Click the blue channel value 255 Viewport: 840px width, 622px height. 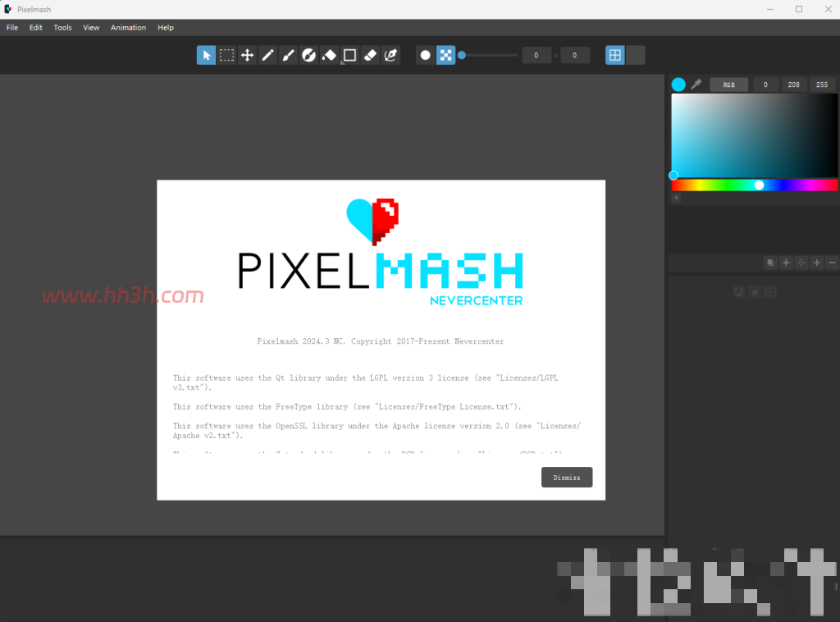click(822, 85)
